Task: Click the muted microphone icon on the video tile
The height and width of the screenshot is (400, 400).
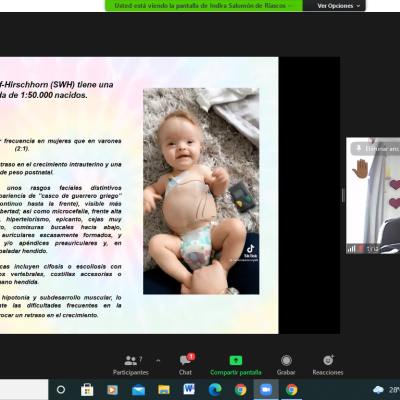Action: point(360,248)
